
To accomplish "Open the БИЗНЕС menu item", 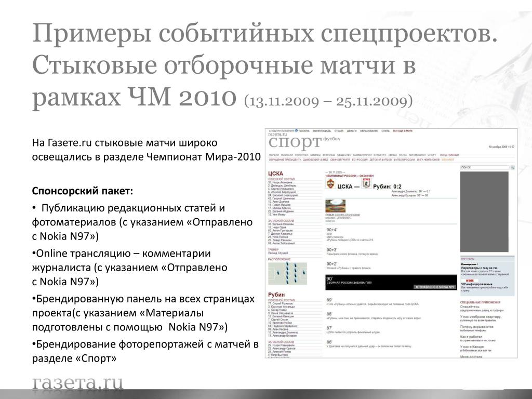I will click(x=315, y=155).
